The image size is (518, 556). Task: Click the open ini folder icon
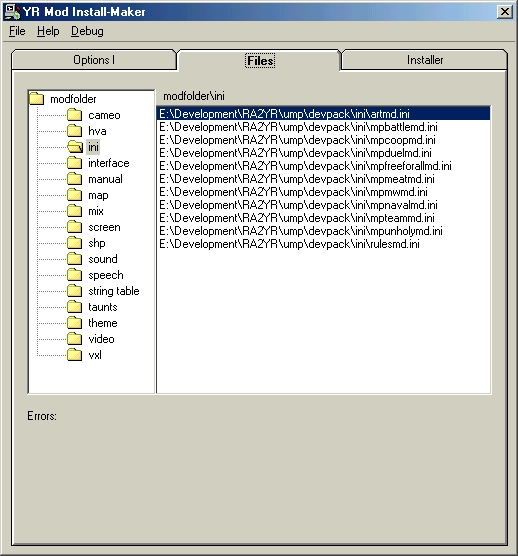[74, 147]
